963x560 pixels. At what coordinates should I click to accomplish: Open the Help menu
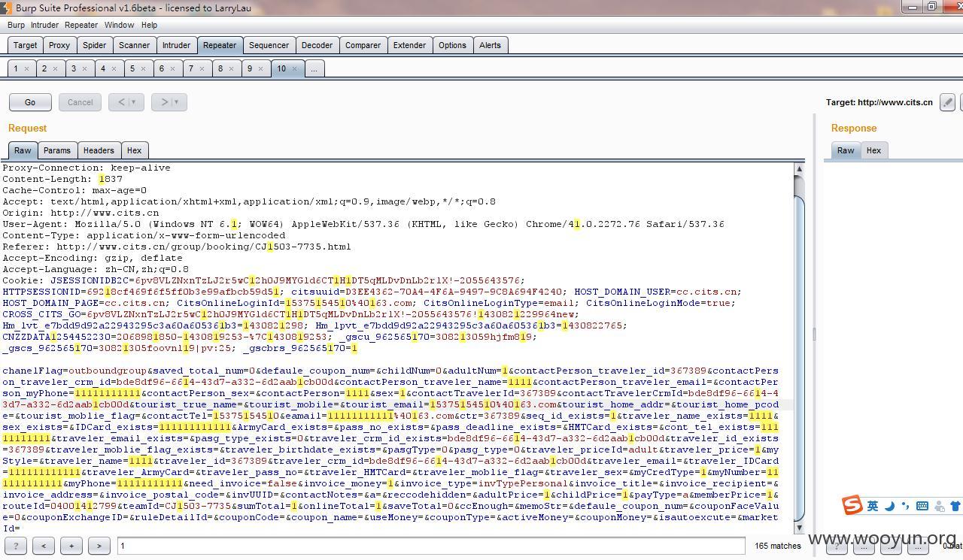point(149,25)
